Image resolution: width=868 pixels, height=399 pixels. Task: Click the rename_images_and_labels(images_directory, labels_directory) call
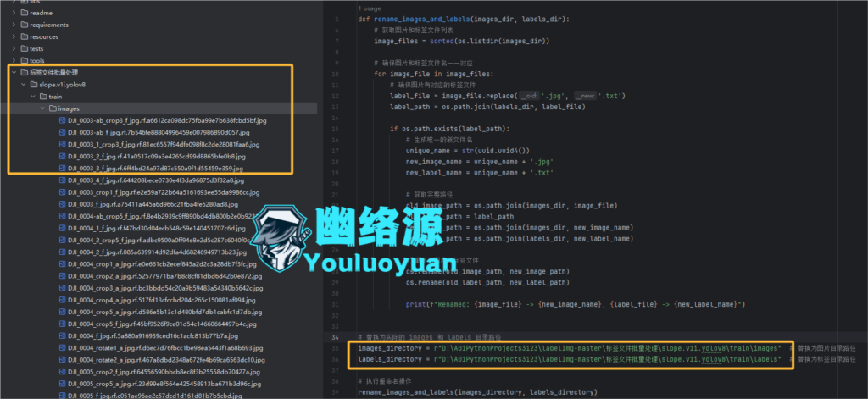[477, 392]
